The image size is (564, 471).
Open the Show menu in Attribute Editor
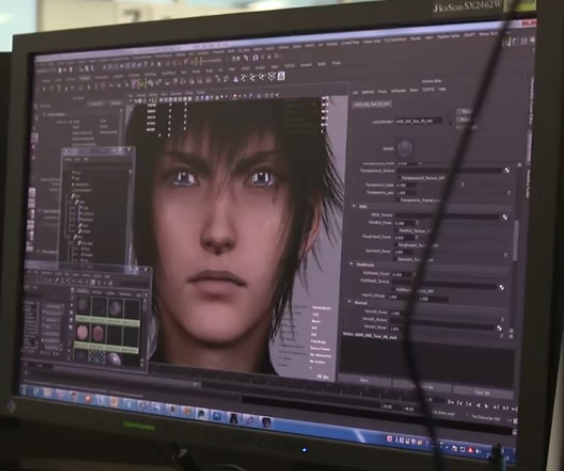pyautogui.click(x=414, y=90)
